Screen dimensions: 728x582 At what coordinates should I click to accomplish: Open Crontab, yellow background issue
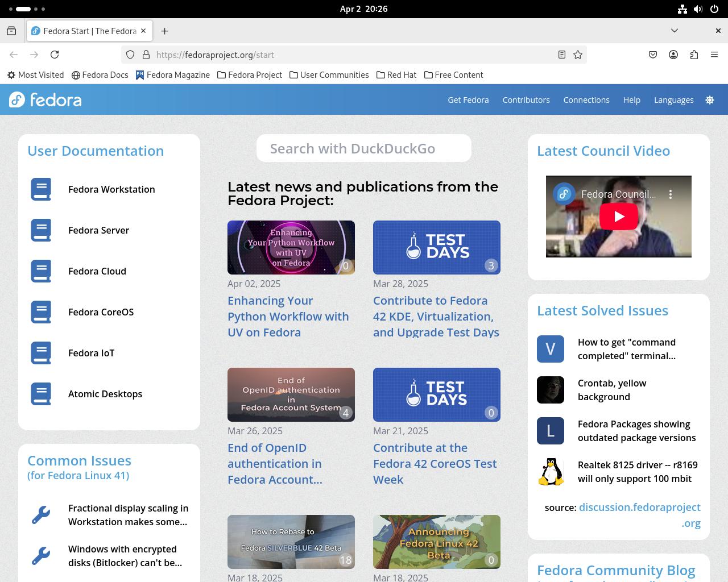pos(612,390)
